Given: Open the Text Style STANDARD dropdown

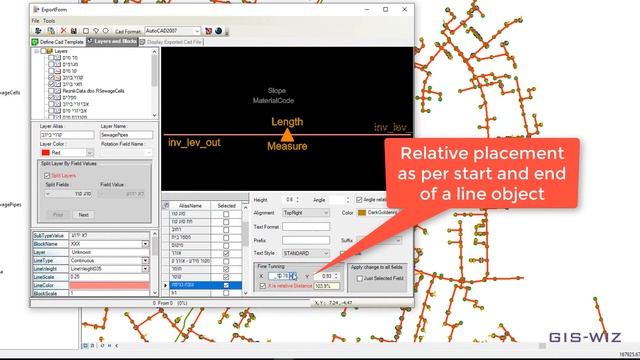Looking at the screenshot, I should pos(306,253).
